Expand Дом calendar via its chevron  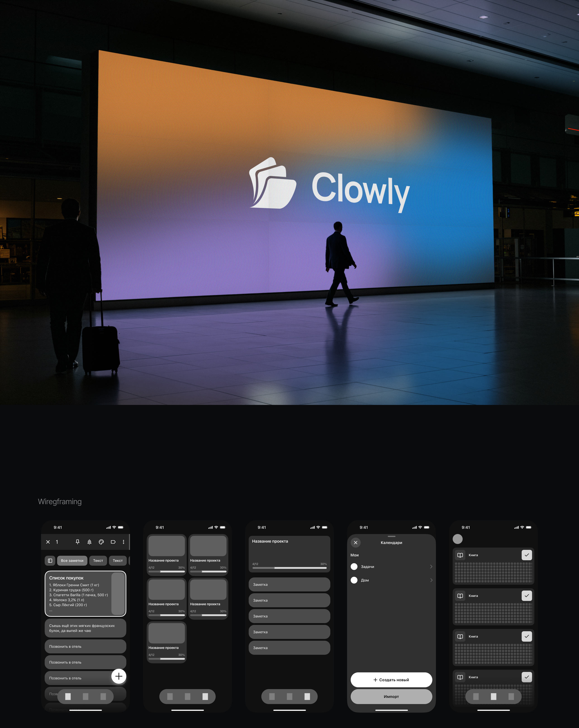[431, 580]
